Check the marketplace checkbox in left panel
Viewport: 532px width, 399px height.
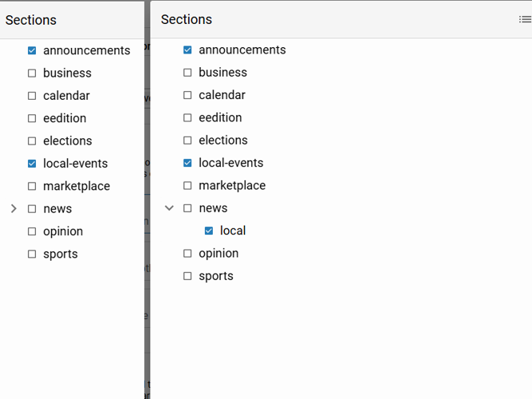(x=32, y=187)
